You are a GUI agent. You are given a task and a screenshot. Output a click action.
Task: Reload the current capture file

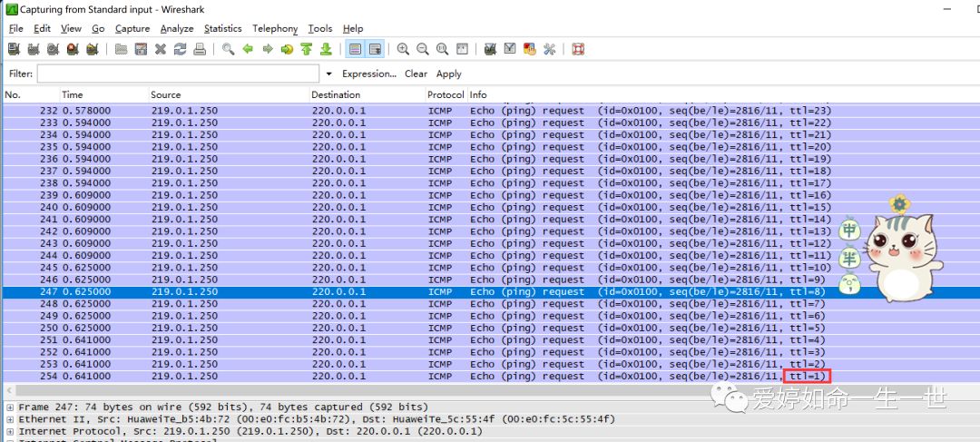tap(180, 49)
